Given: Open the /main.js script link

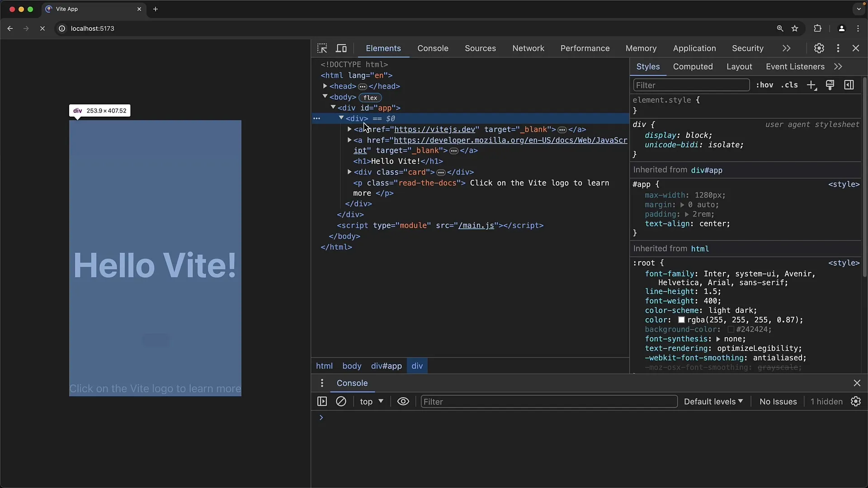Looking at the screenshot, I should click(x=476, y=225).
